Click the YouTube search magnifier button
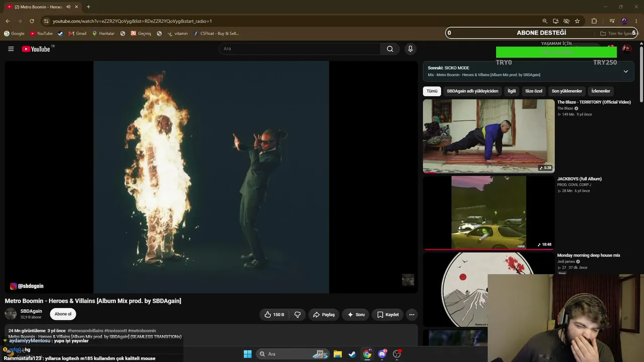 (390, 49)
